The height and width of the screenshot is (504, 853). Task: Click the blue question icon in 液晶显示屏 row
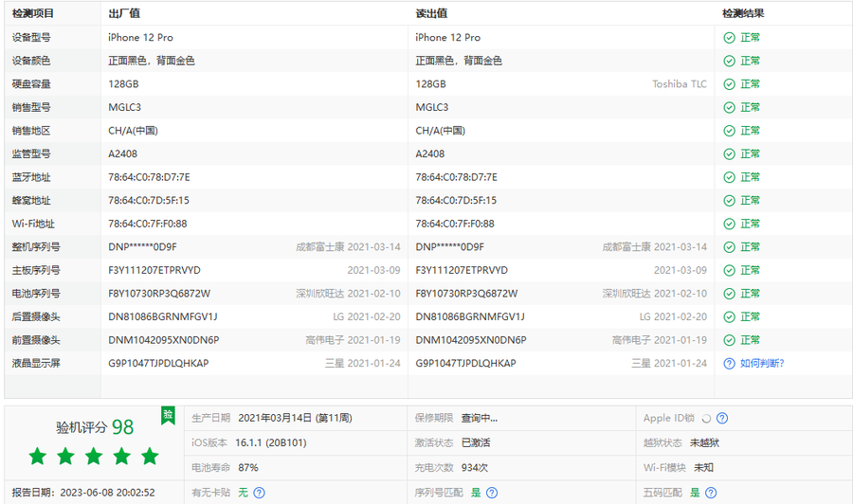click(729, 364)
